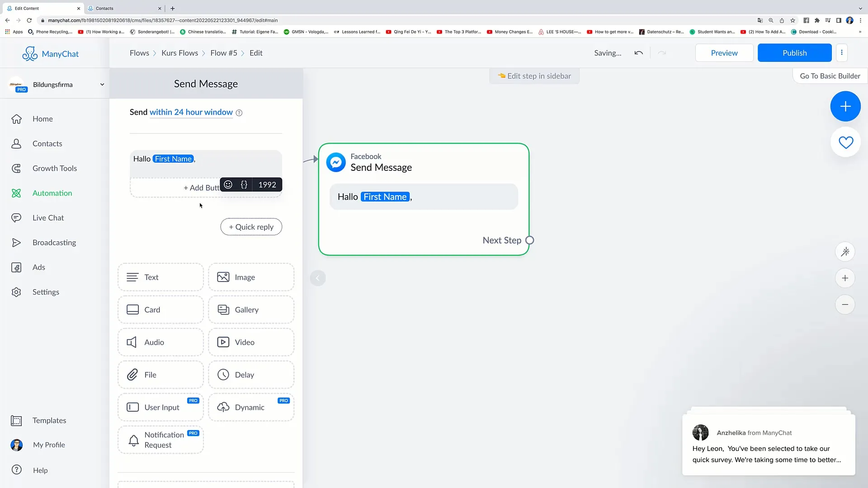868x488 pixels.
Task: Go to Broadcasting
Action: click(54, 243)
